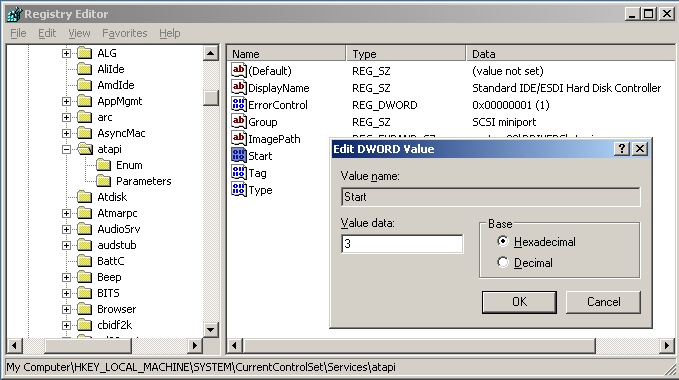This screenshot has width=679, height=380.
Task: Click the BITS folder icon
Action: coord(84,293)
